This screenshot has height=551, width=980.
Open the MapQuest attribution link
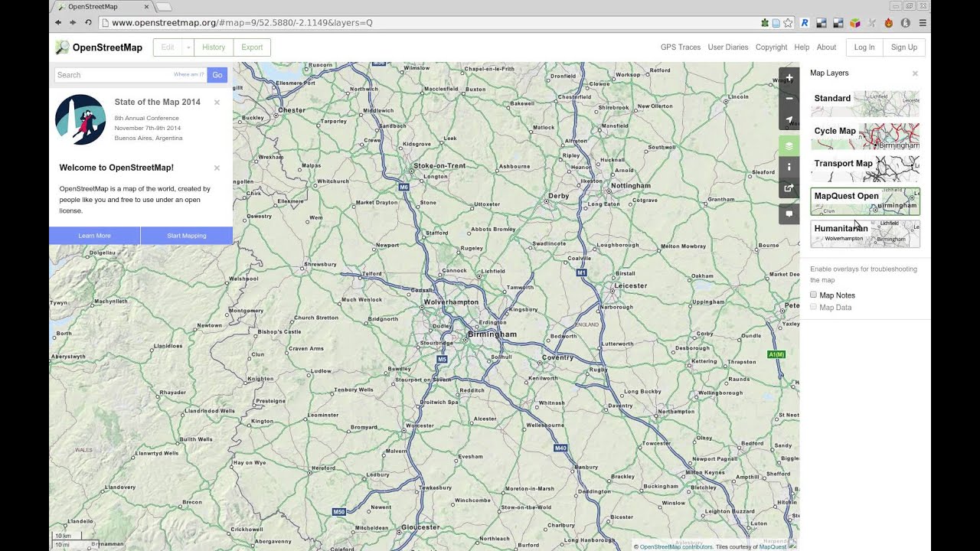pyautogui.click(x=773, y=546)
